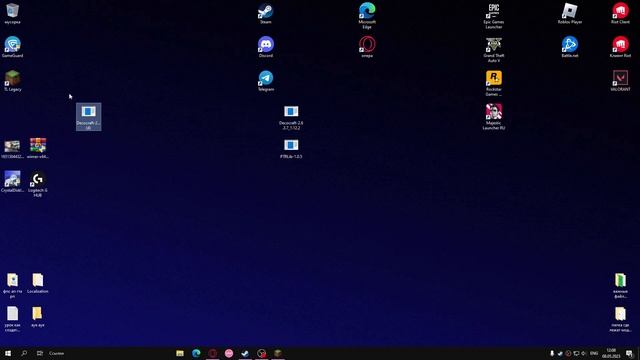The width and height of the screenshot is (640, 360).
Task: Select the Rockstar Games Launcher shortcut
Action: point(493,83)
